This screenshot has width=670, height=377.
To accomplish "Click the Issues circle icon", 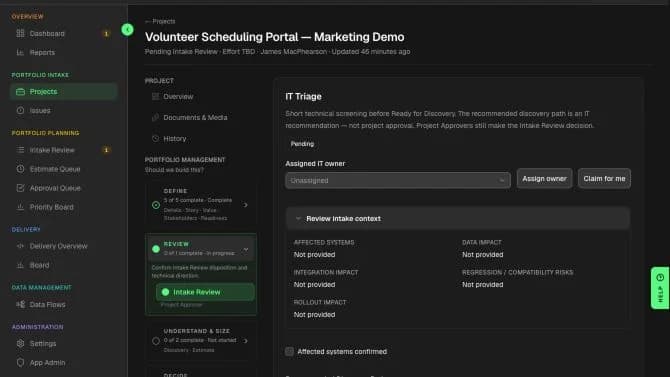I will tap(20, 110).
